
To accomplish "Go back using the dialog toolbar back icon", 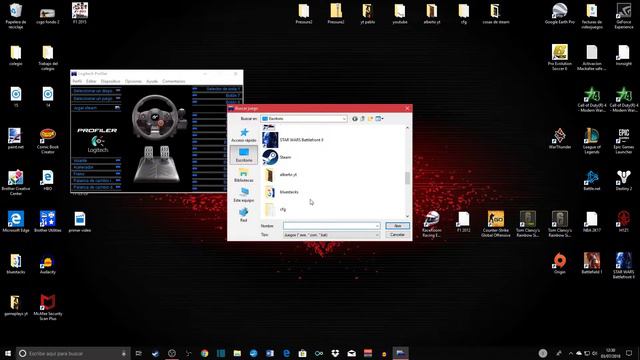I will click(355, 119).
